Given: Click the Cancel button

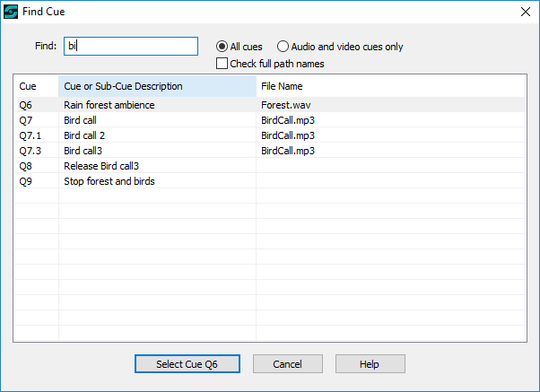Looking at the screenshot, I should [x=288, y=364].
